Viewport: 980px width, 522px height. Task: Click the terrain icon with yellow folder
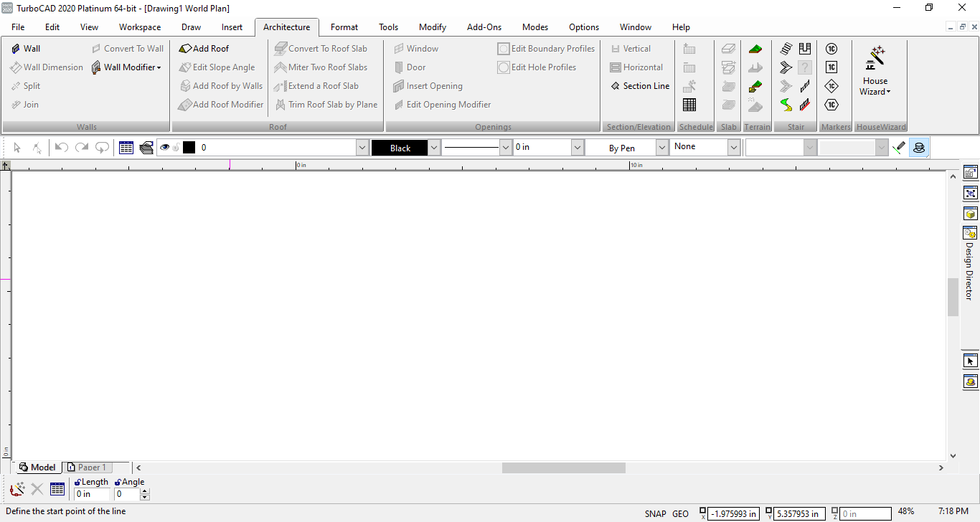[x=755, y=86]
